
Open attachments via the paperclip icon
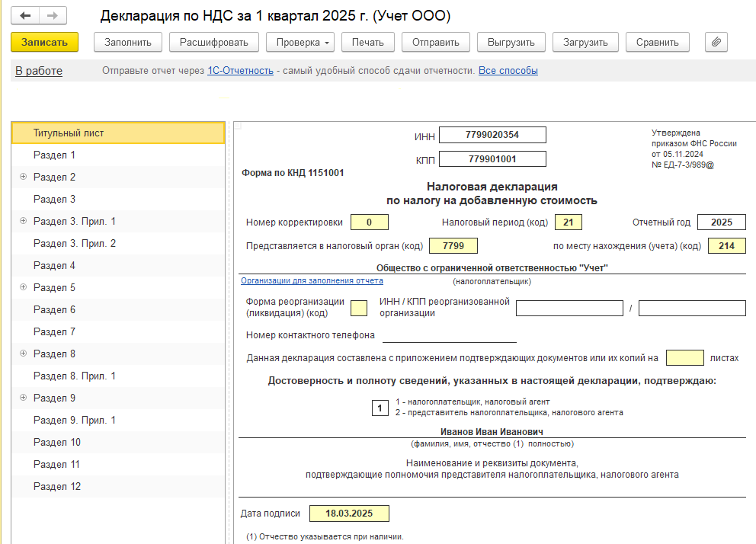pyautogui.click(x=716, y=42)
